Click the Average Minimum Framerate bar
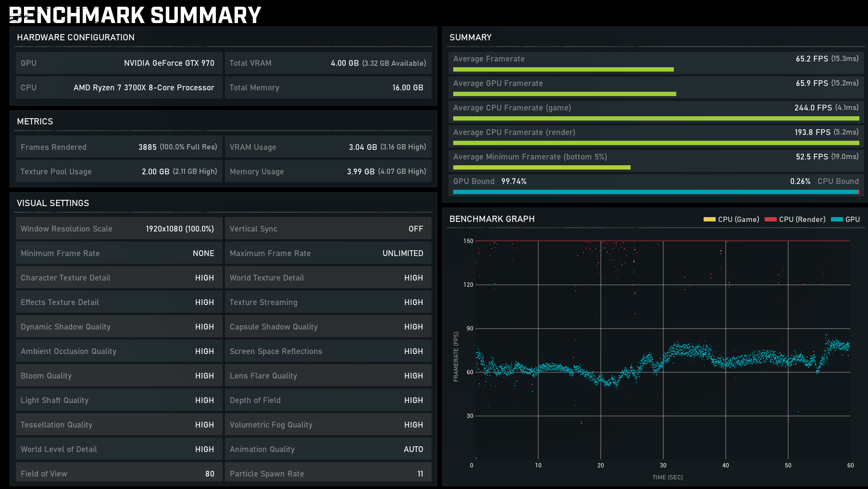 [541, 168]
